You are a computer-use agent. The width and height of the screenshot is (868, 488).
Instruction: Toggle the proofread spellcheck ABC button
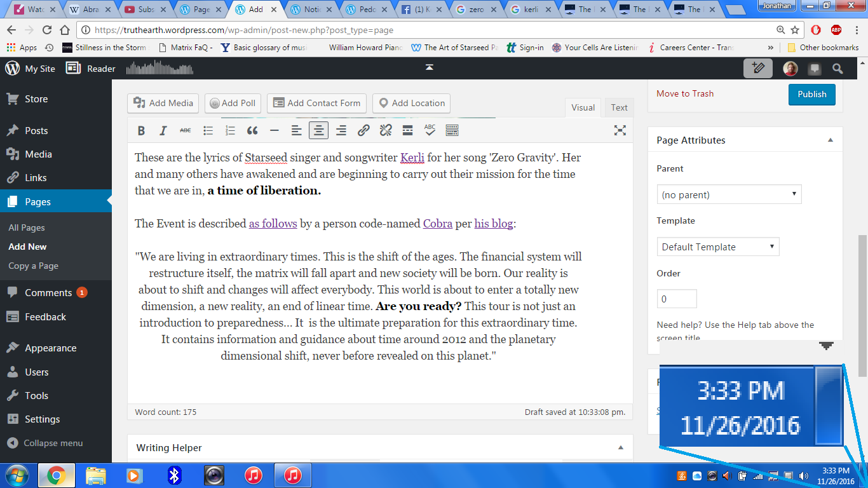[x=430, y=130]
